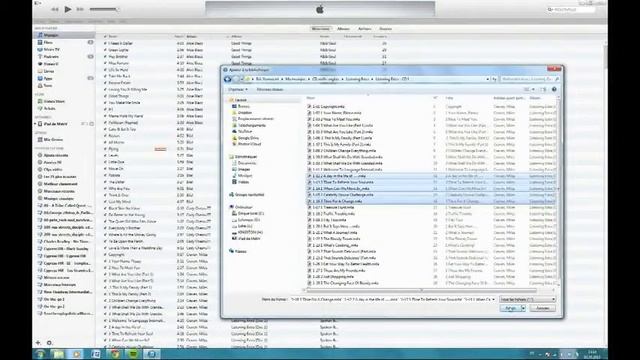Click the refresh button beside address bar
Screen dimensions: 640x360
tap(494, 79)
